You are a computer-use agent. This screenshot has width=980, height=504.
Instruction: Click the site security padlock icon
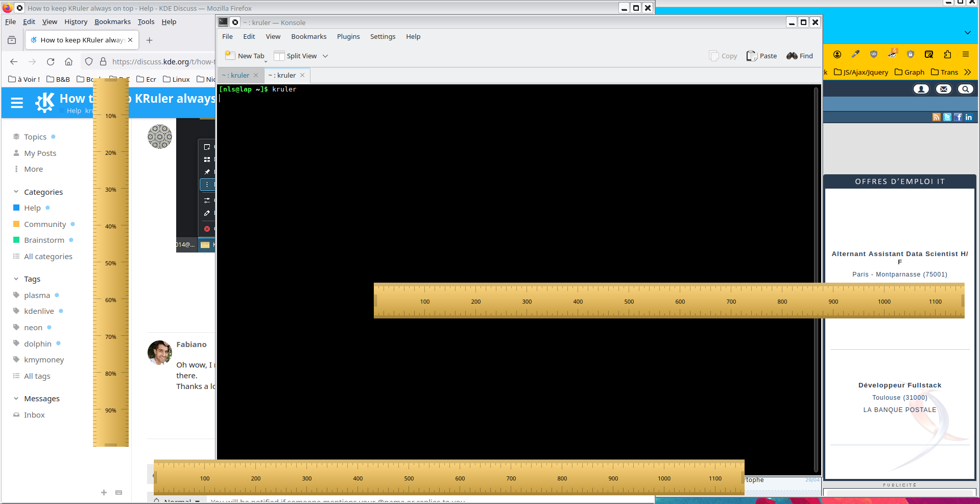(x=103, y=62)
